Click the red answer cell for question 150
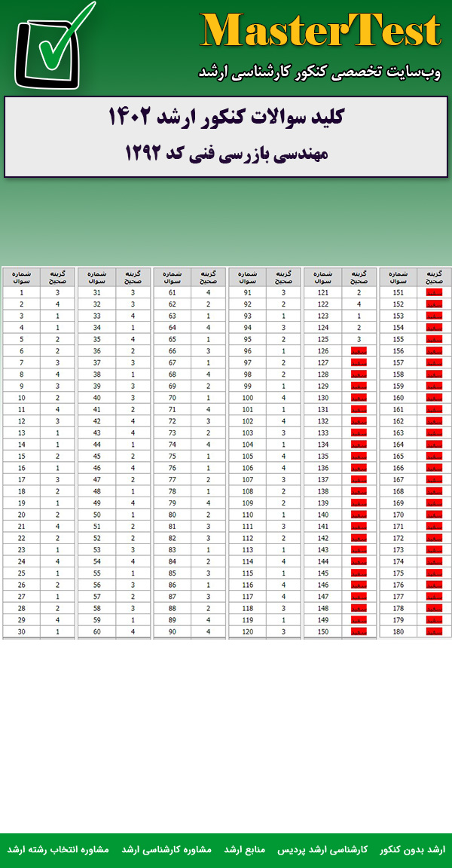The height and width of the screenshot is (868, 452). [359, 631]
